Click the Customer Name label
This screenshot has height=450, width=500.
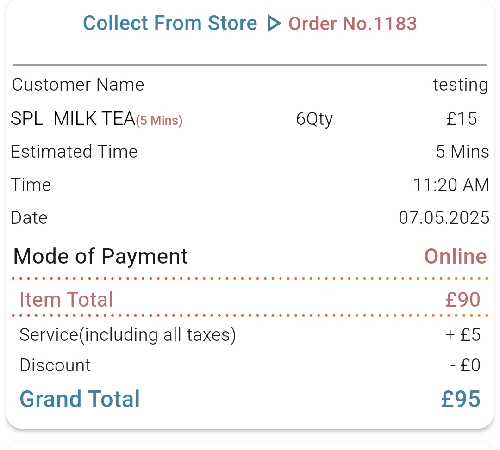pyautogui.click(x=78, y=85)
